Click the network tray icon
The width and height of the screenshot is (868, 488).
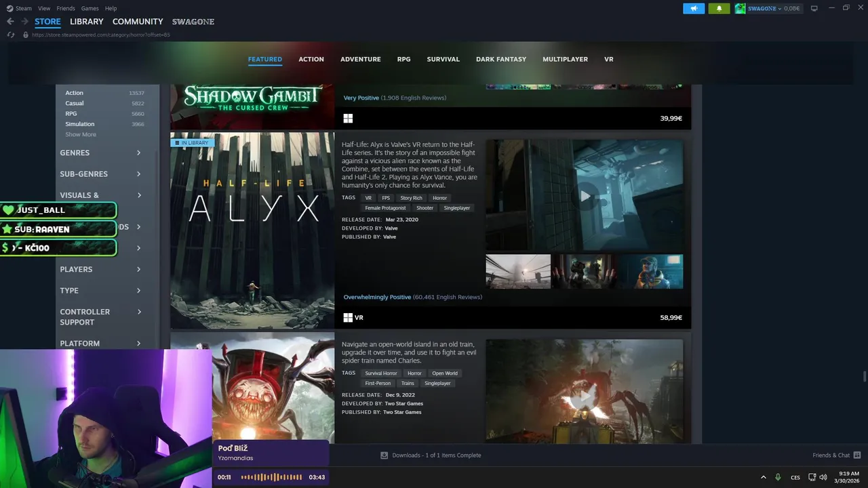pyautogui.click(x=812, y=477)
